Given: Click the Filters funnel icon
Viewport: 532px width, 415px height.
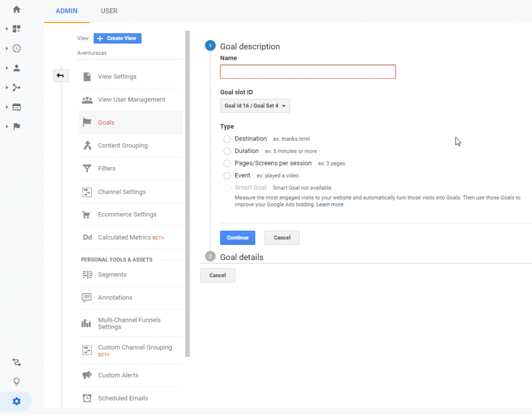Looking at the screenshot, I should [x=87, y=168].
